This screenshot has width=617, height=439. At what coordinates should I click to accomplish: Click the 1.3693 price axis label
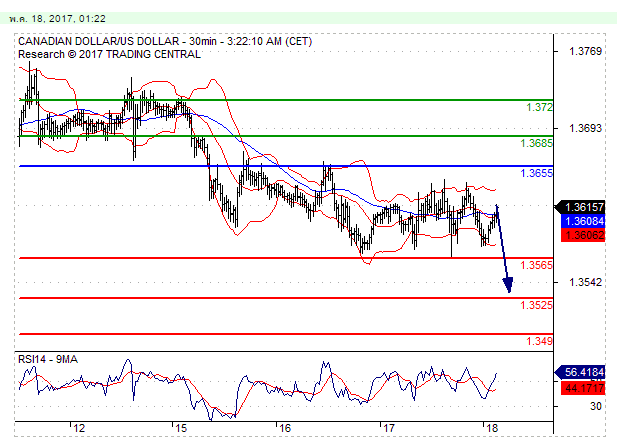click(x=586, y=128)
